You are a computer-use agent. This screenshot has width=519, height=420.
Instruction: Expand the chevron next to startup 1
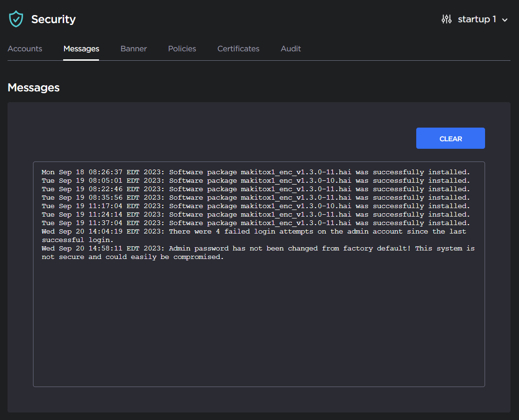coord(505,20)
